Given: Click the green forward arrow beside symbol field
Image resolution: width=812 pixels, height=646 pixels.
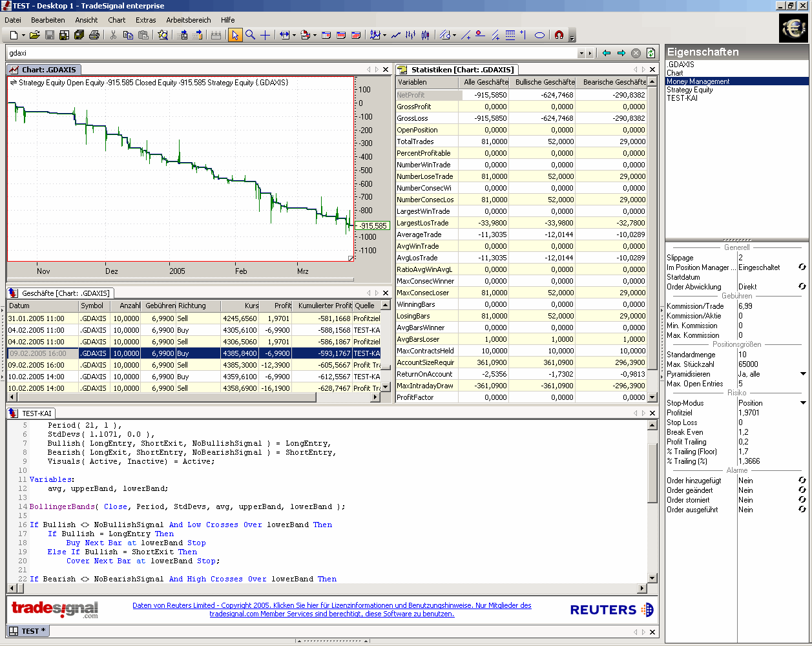Looking at the screenshot, I should [x=621, y=53].
